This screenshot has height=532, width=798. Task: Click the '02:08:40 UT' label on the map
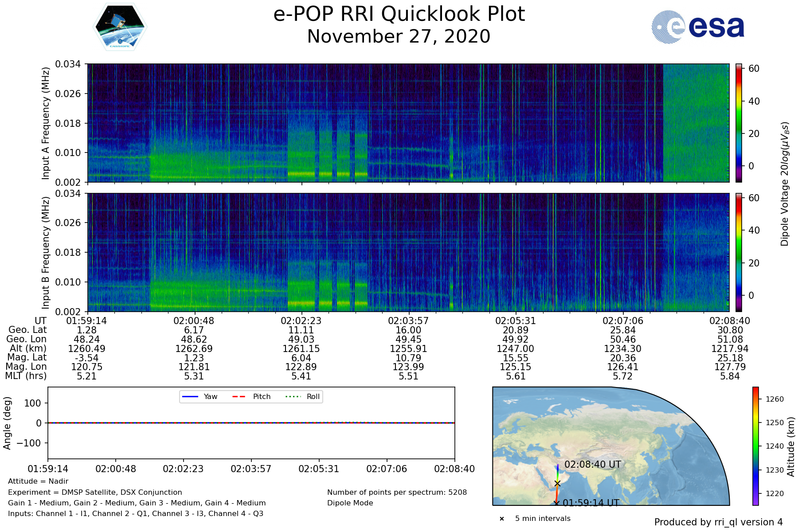593,465
